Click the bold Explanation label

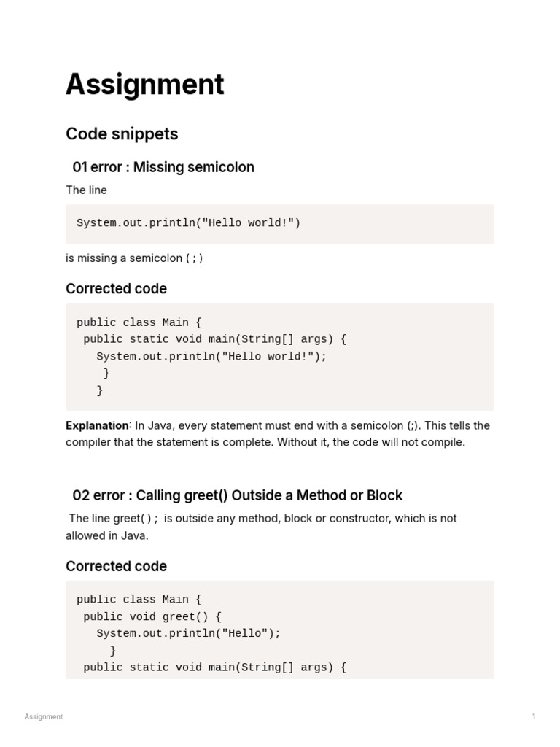click(x=97, y=425)
